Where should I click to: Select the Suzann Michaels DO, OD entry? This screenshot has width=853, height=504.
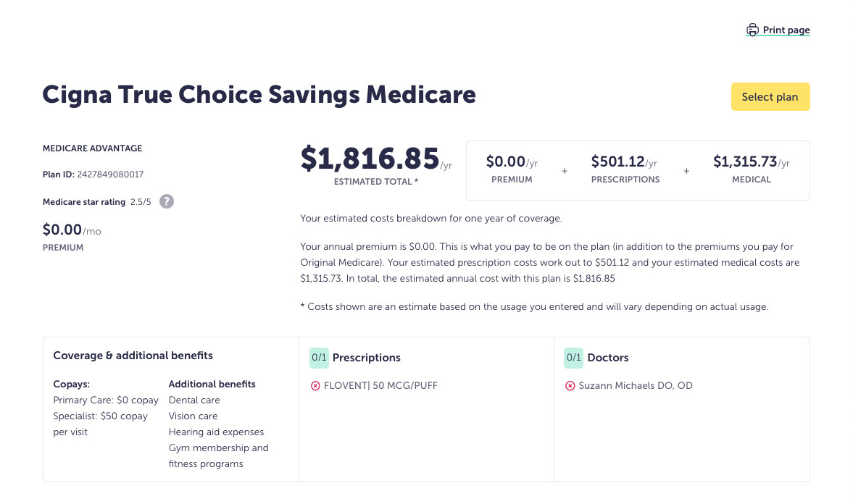[636, 385]
